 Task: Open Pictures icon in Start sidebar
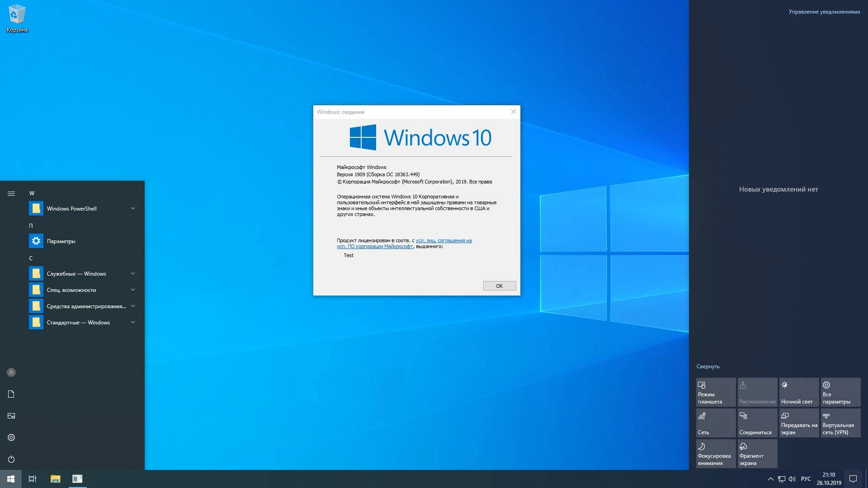[11, 416]
